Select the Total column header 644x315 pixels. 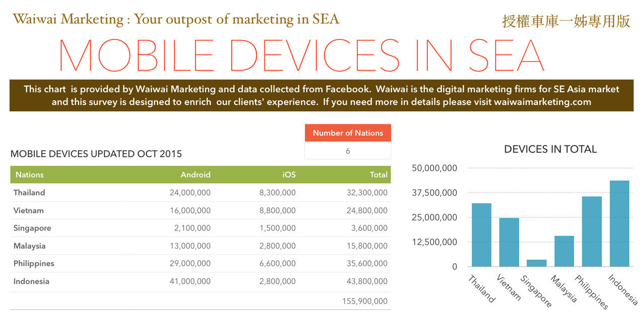click(378, 175)
